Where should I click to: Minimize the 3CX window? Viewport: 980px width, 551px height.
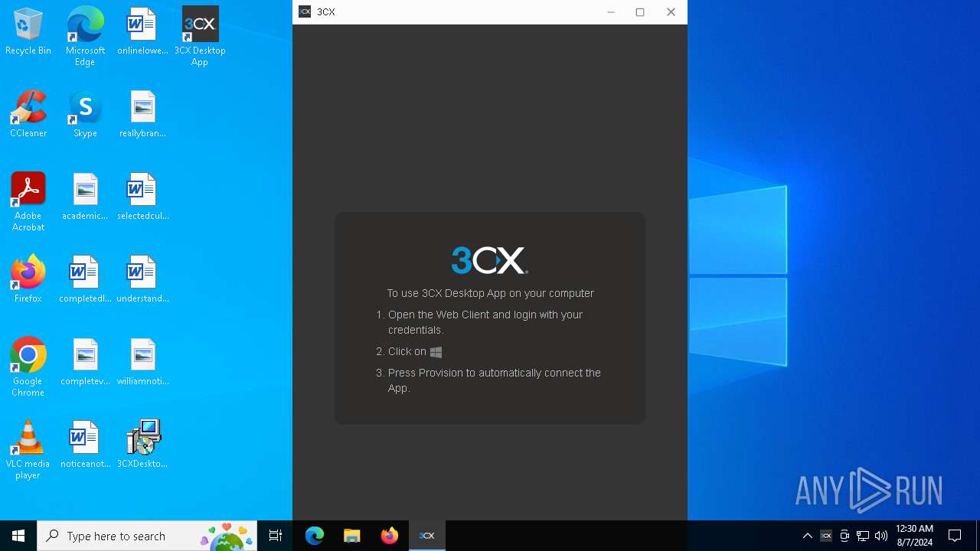(611, 11)
